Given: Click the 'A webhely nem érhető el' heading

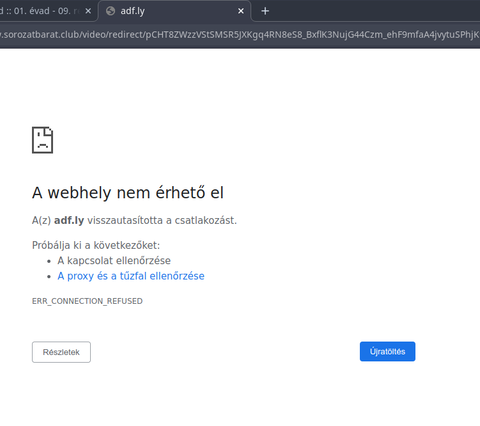Looking at the screenshot, I should click(128, 193).
